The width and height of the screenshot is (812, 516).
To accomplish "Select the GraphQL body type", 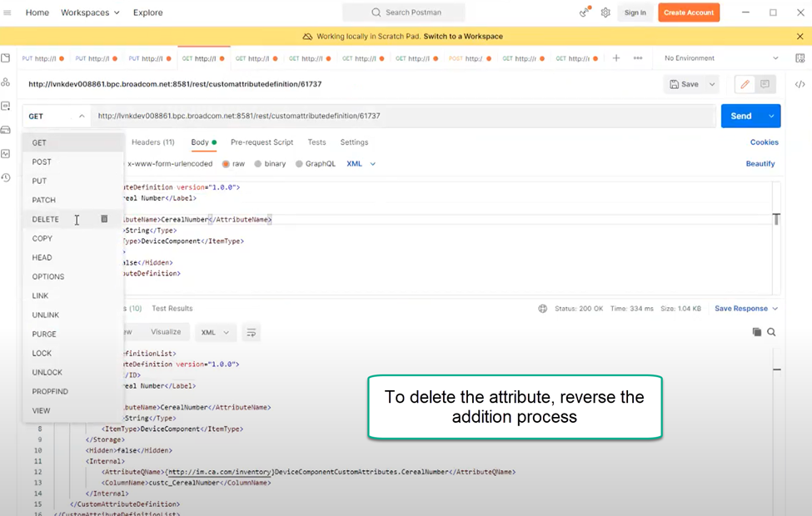I will click(316, 164).
